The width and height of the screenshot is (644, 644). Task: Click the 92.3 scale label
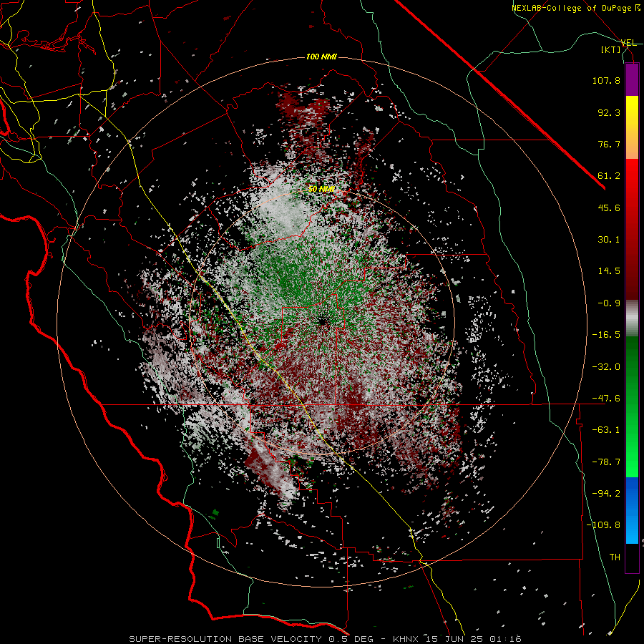(x=609, y=112)
